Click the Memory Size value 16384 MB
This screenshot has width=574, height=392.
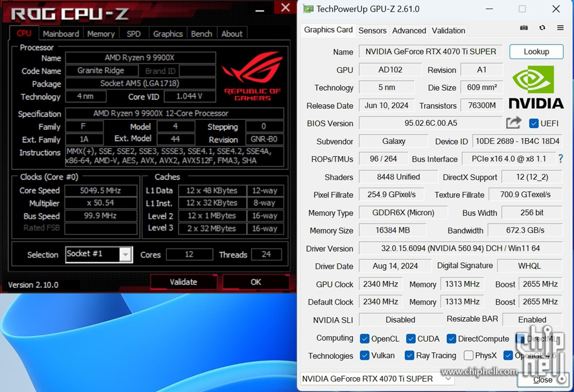392,231
